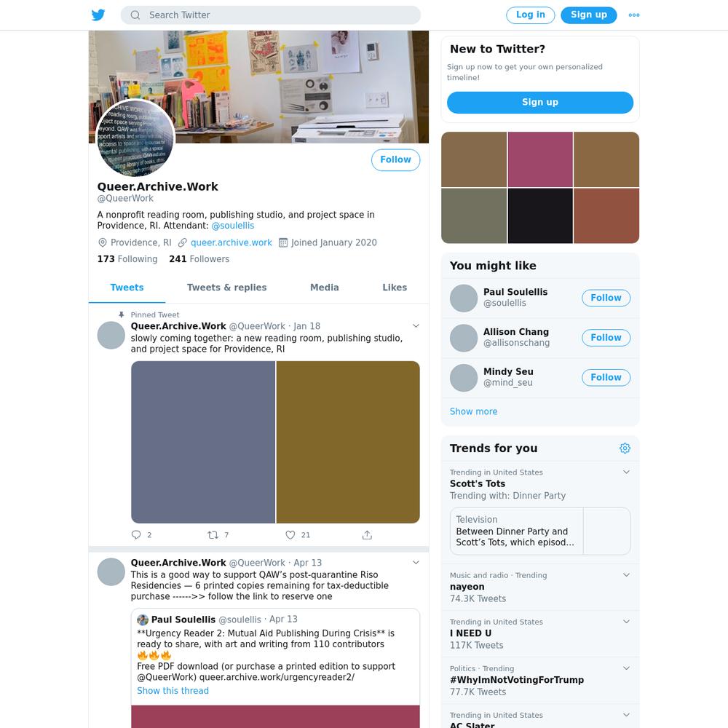The image size is (728, 728).
Task: Click Paul Soulellis's small avatar in the quoted tweet
Action: [x=143, y=620]
